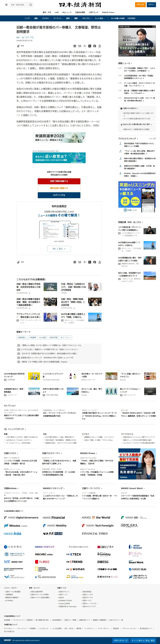Click 初割で無料体験する red button
The width and height of the screenshot is (160, 644).
click(59, 181)
